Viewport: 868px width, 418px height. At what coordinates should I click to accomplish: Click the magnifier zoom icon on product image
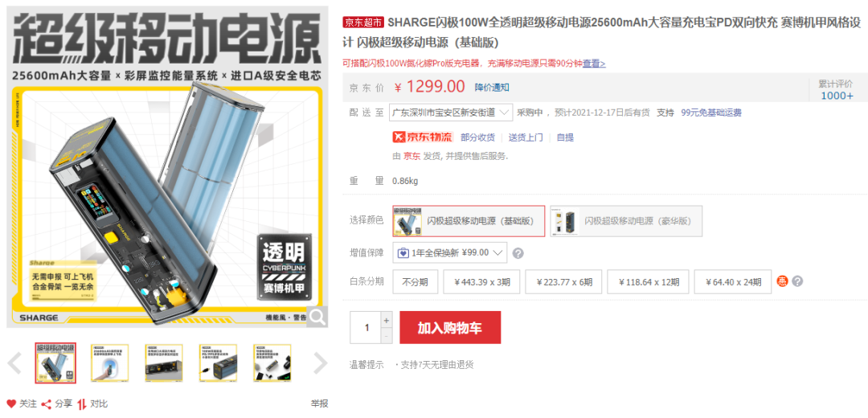[317, 317]
